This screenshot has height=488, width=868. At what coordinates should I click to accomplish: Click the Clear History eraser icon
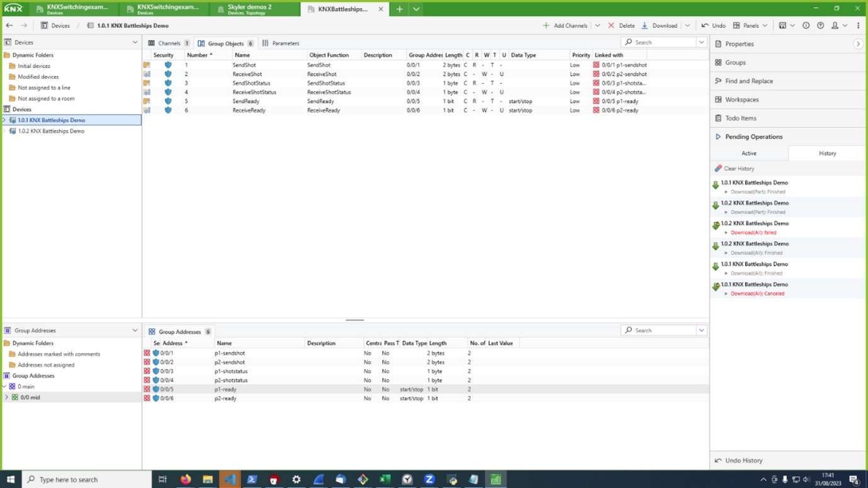pos(718,168)
